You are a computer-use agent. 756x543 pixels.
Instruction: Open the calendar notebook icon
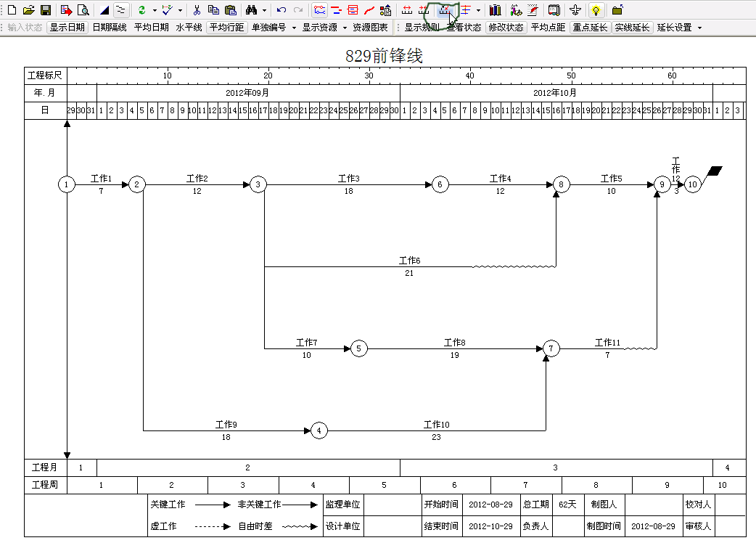click(x=554, y=9)
